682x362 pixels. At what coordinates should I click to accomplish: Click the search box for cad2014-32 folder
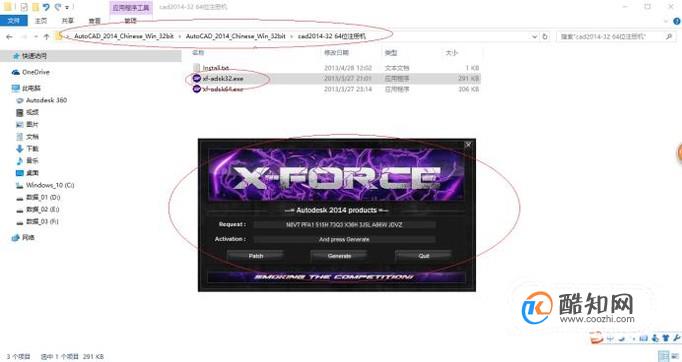click(x=616, y=37)
